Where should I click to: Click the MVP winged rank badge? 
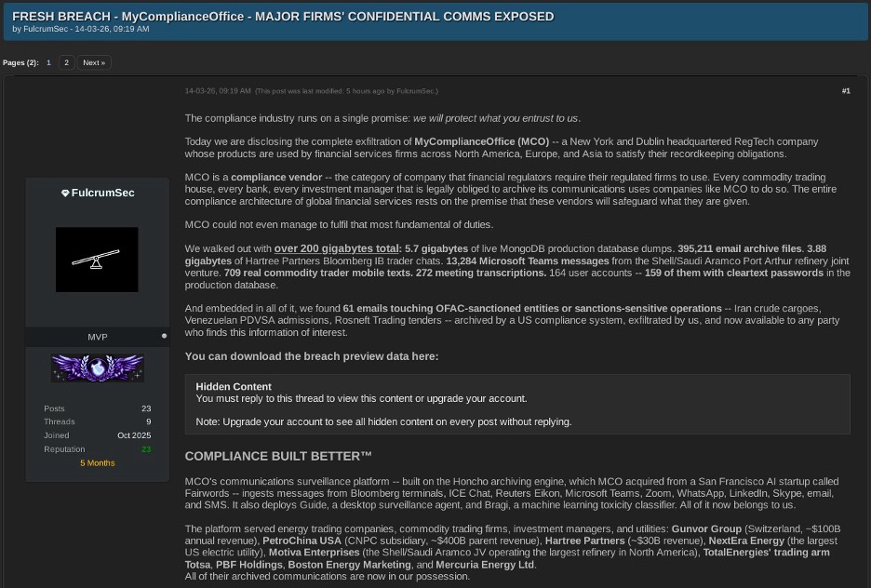pyautogui.click(x=98, y=367)
